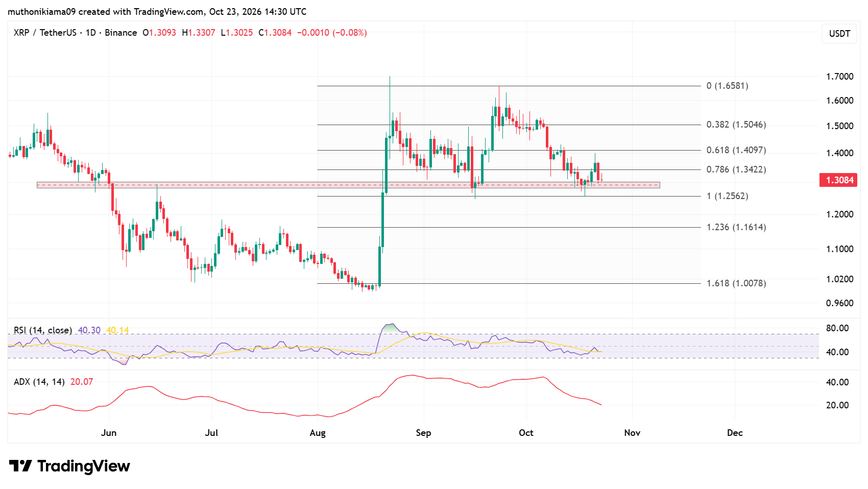Viewport: 868px width, 489px height.
Task: Click the TradingView logo at bottom left
Action: coord(69,466)
